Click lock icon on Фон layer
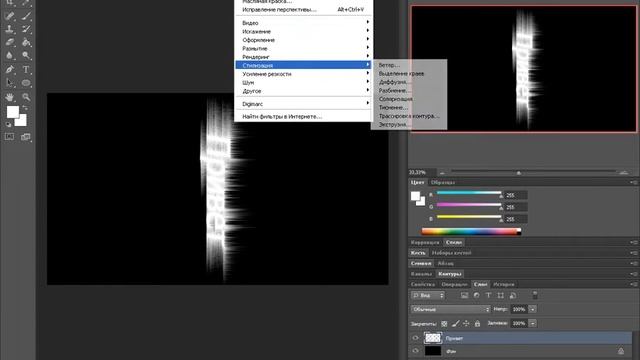640x360 pixels. [621, 351]
